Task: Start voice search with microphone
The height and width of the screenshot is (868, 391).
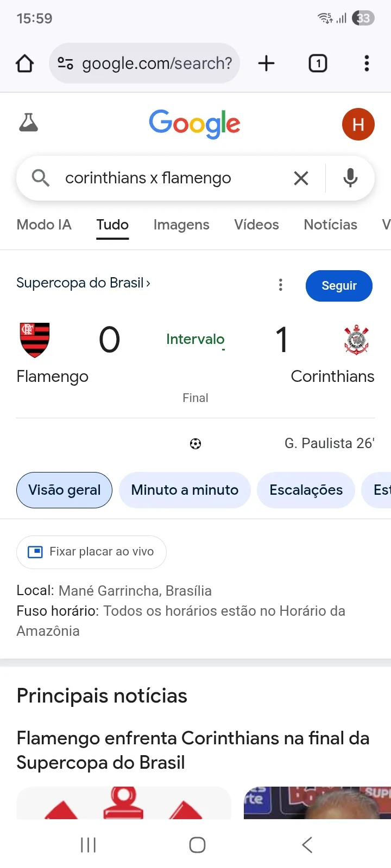Action: (350, 178)
